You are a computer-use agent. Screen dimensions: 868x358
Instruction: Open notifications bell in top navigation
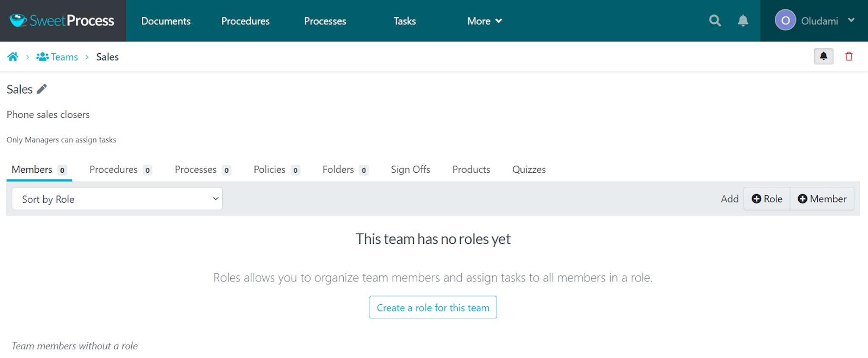[x=743, y=21]
